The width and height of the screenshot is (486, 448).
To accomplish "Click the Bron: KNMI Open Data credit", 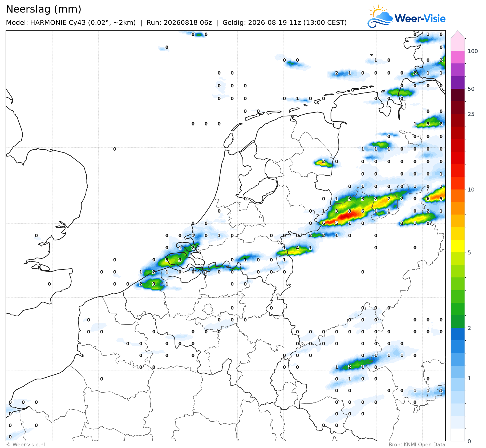I will (417, 445).
